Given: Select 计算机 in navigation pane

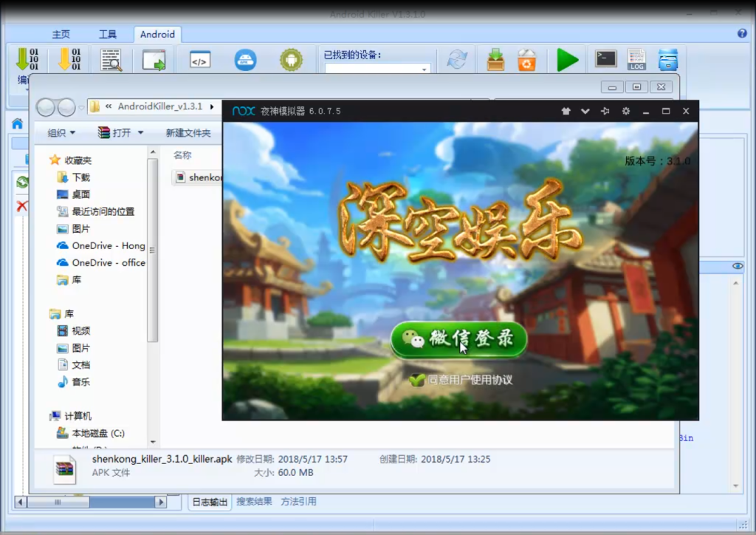Looking at the screenshot, I should [x=70, y=416].
